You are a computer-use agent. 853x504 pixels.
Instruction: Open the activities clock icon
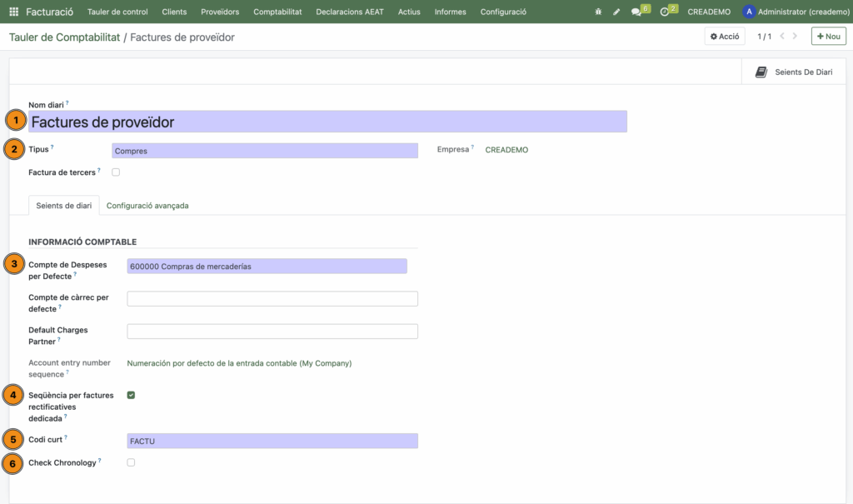tap(665, 12)
